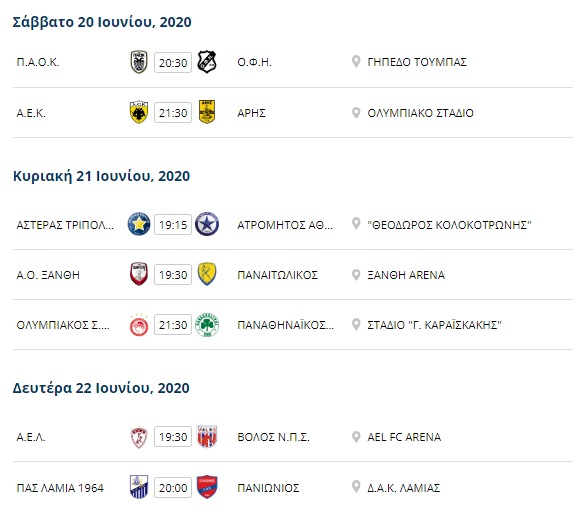573x509 pixels.
Task: Click the AEL FC ARENA venue text
Action: [x=404, y=437]
